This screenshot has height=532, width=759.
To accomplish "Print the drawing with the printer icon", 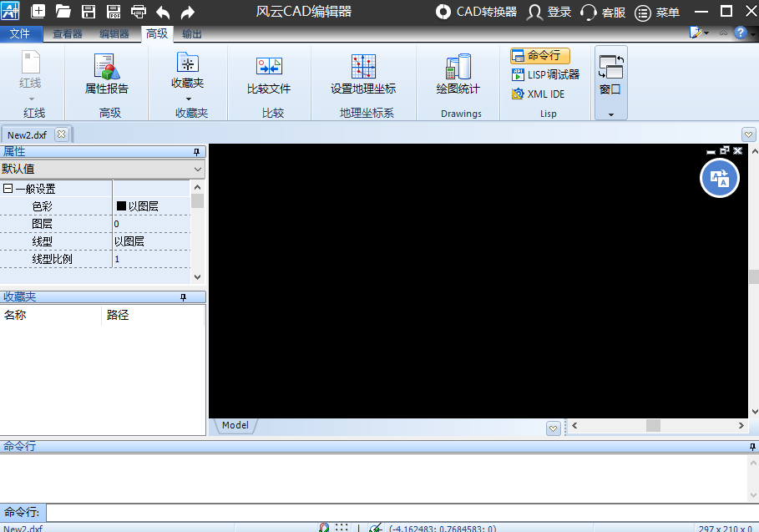I will tap(139, 11).
